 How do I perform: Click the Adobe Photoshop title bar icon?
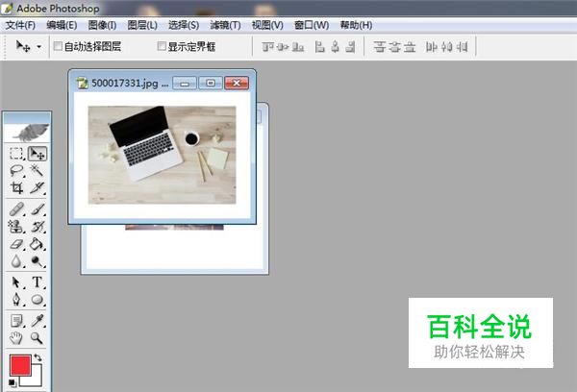pos(8,8)
